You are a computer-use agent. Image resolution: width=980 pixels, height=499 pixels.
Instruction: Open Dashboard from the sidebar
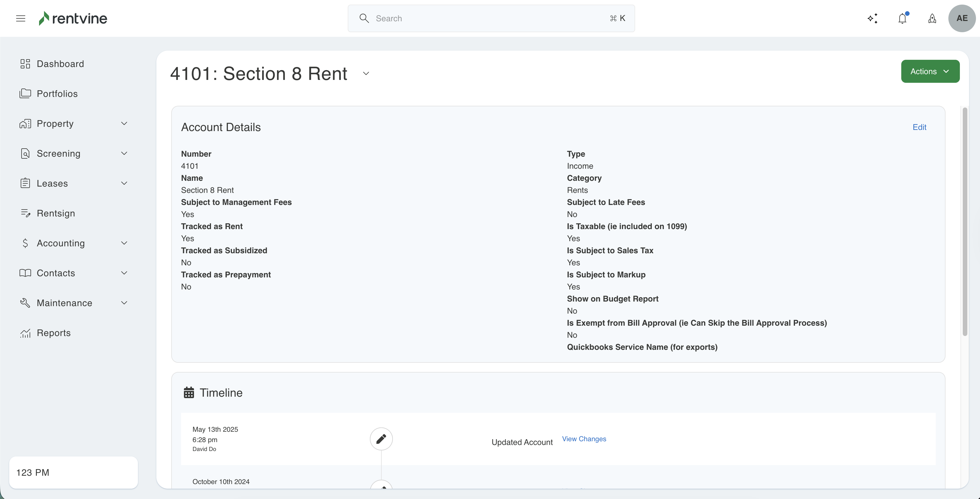click(60, 64)
